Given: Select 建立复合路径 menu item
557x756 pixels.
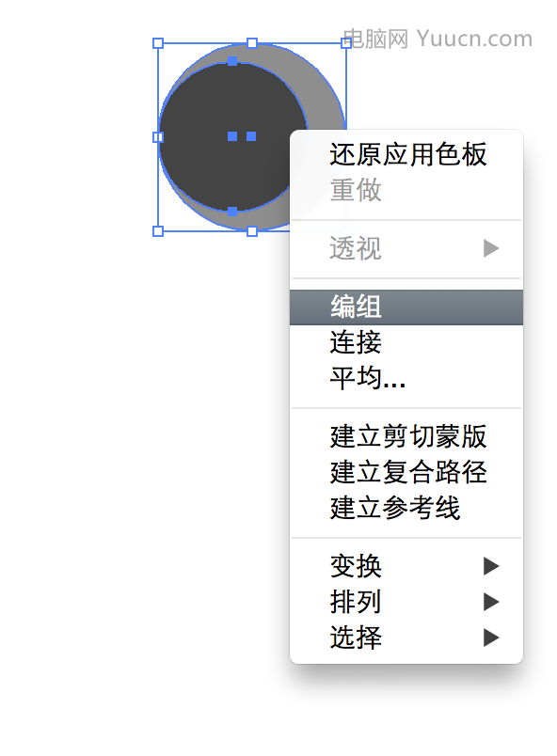Looking at the screenshot, I should pyautogui.click(x=406, y=472).
